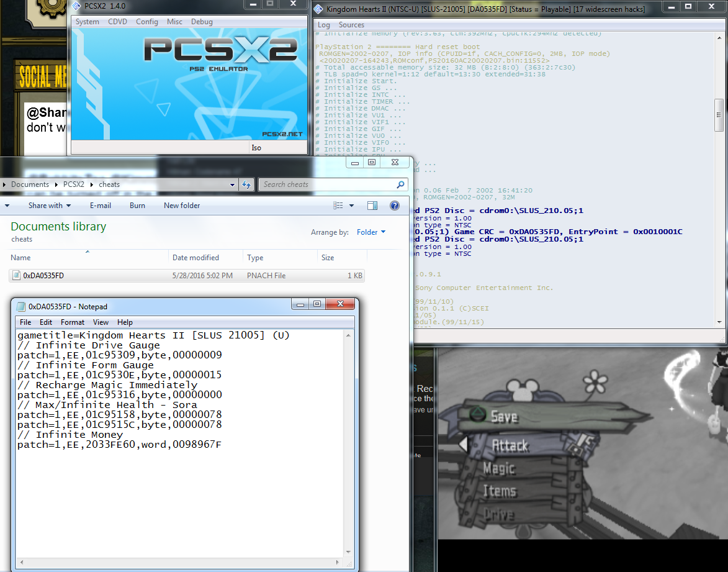Open Notepad Format menu
The width and height of the screenshot is (728, 572).
point(73,322)
